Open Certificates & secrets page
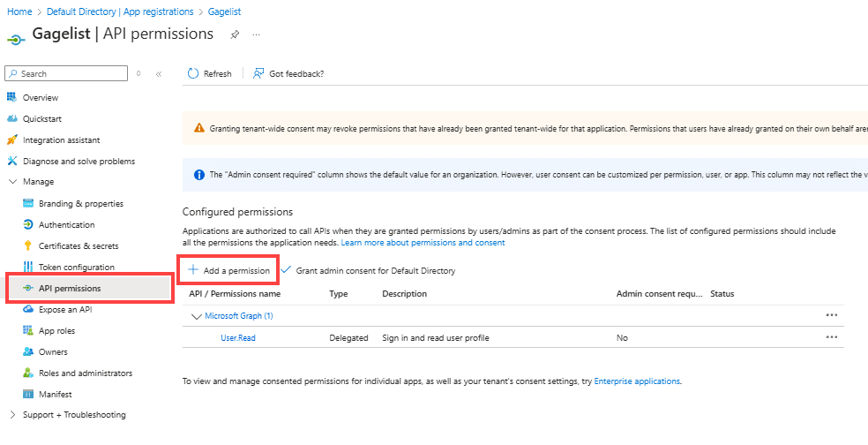The image size is (868, 445). click(78, 245)
